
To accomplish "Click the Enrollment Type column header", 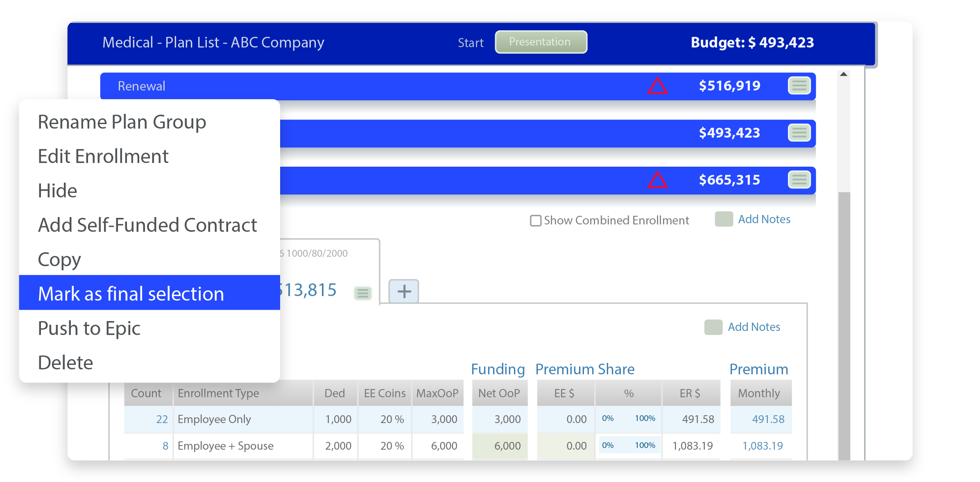I will pos(243,393).
